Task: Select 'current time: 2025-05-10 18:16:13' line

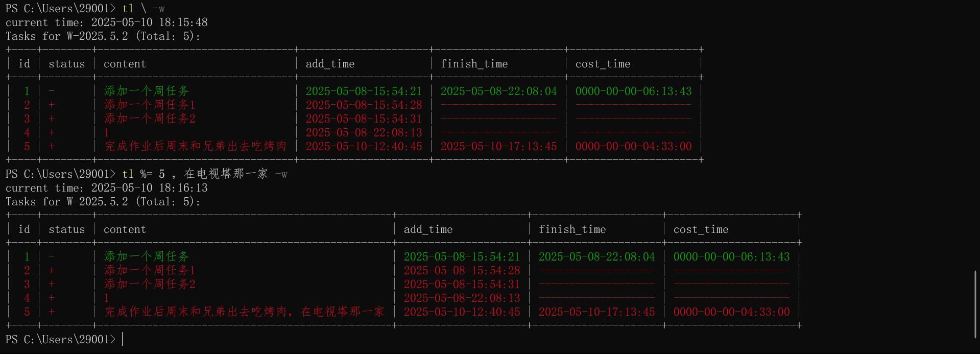Action: (107, 188)
